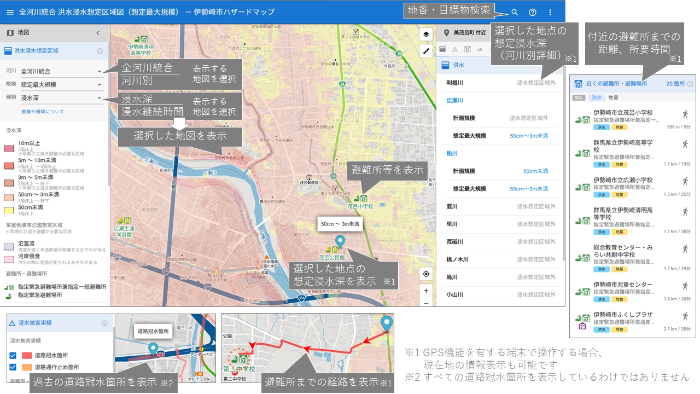Select the 小山川 row

point(501,294)
